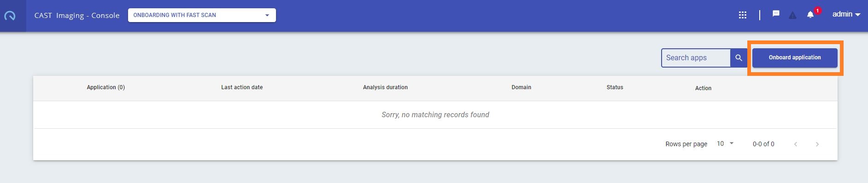Sort by Status column header
The image size is (868, 183).
615,87
